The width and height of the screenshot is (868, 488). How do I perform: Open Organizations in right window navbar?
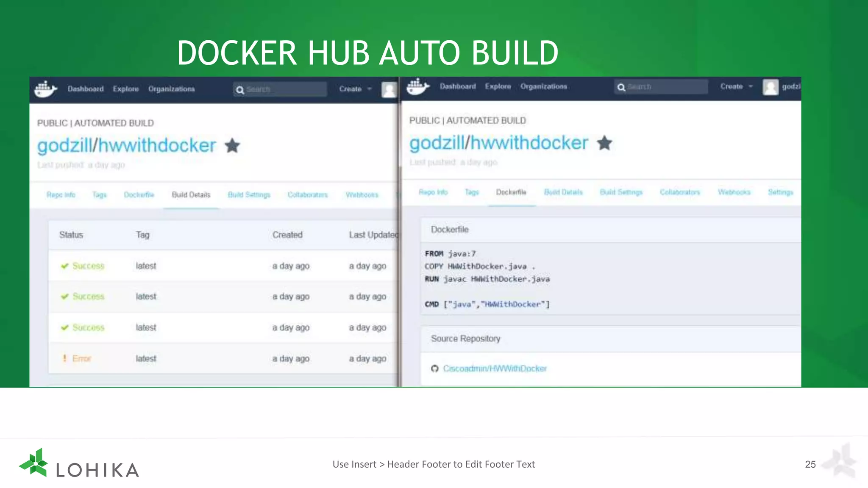click(x=544, y=86)
